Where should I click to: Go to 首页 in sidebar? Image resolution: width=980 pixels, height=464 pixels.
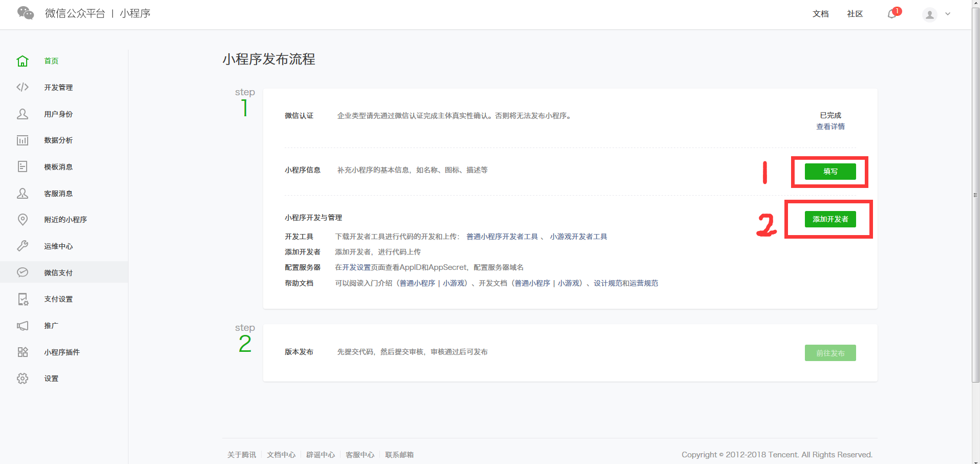coord(51,61)
